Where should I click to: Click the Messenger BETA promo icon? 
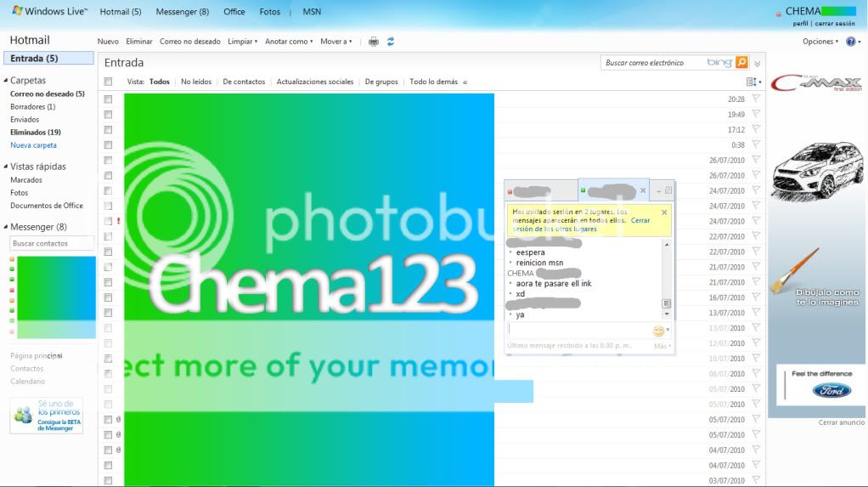[23, 415]
